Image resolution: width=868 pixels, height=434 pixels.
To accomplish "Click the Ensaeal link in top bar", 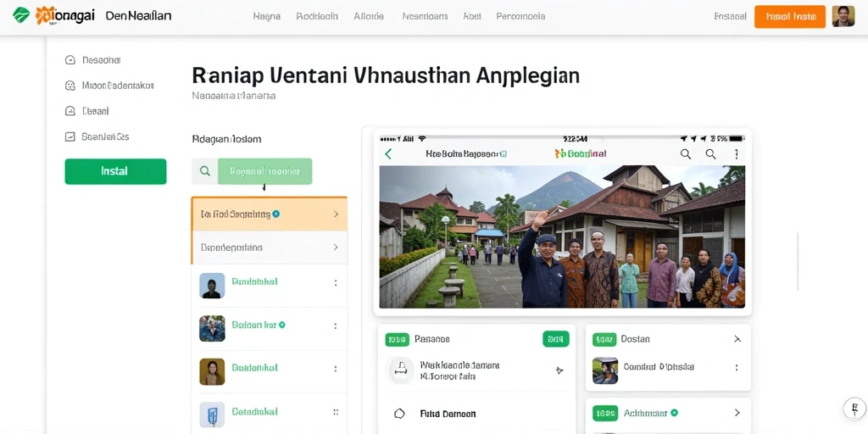I will click(x=730, y=17).
